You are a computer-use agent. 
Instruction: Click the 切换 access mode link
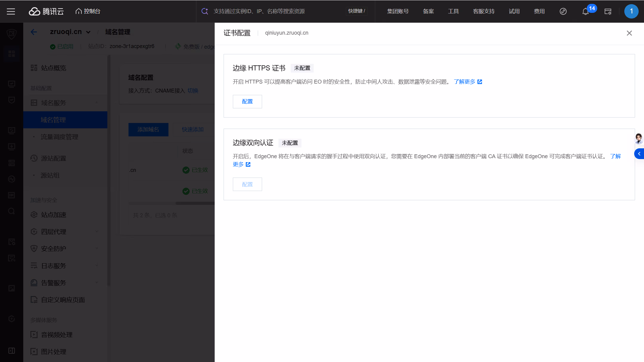click(x=193, y=91)
